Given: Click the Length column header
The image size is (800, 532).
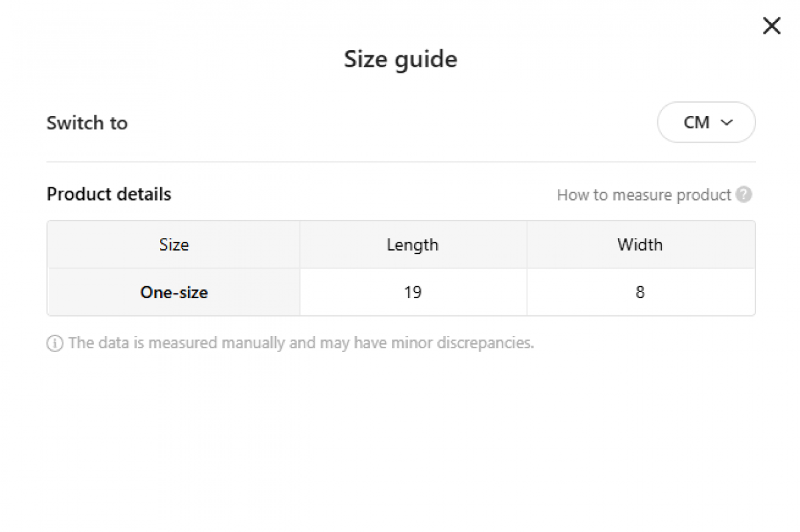Looking at the screenshot, I should pyautogui.click(x=413, y=245).
